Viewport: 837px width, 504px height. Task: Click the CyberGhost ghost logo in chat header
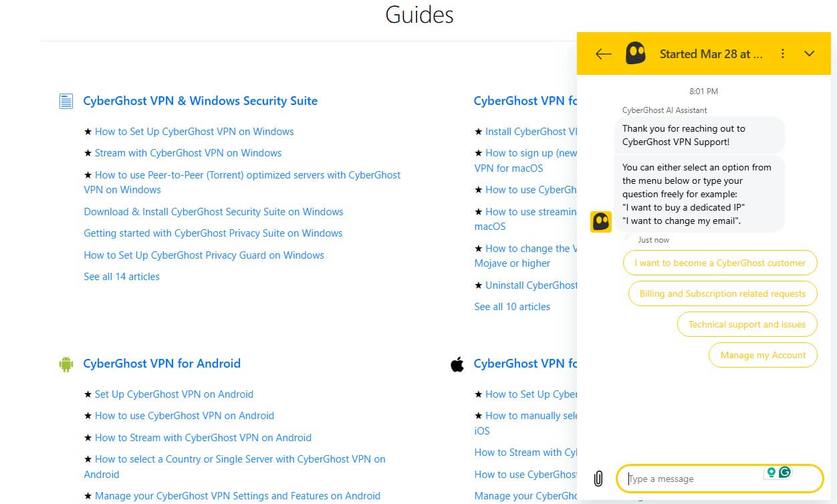[635, 53]
